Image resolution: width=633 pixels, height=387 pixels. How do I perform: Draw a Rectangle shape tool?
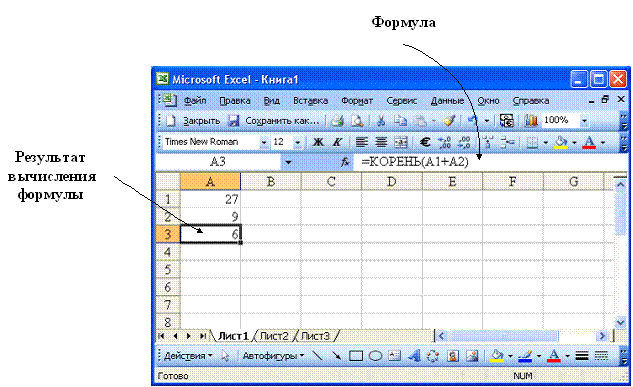[x=356, y=356]
